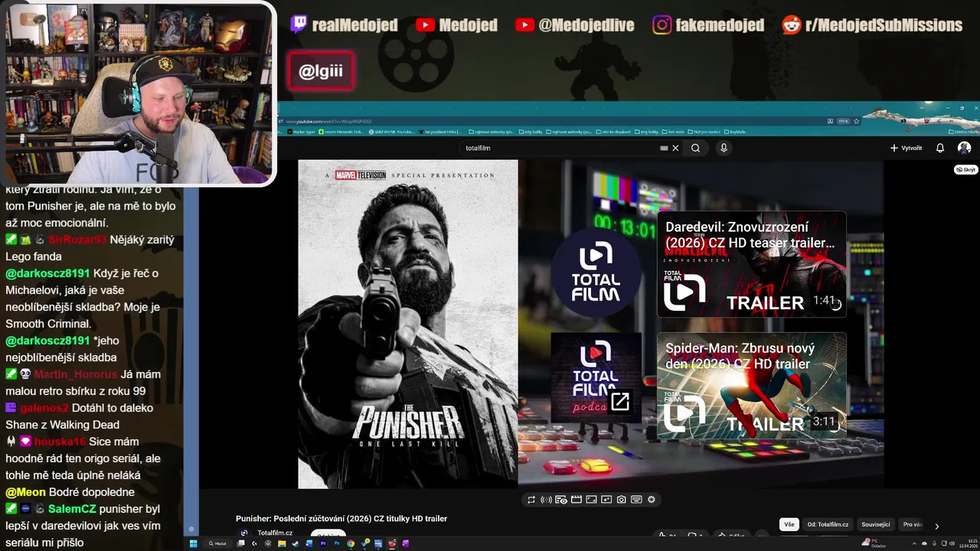Click the Totalfilm.cz channel avatar below the video
Image resolution: width=980 pixels, height=551 pixels.
[x=244, y=533]
